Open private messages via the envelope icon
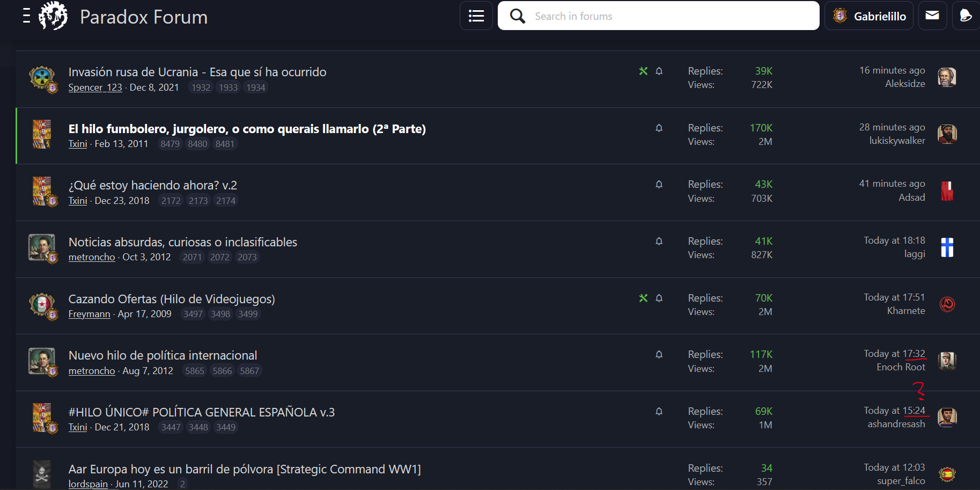This screenshot has height=490, width=980. click(x=933, y=16)
